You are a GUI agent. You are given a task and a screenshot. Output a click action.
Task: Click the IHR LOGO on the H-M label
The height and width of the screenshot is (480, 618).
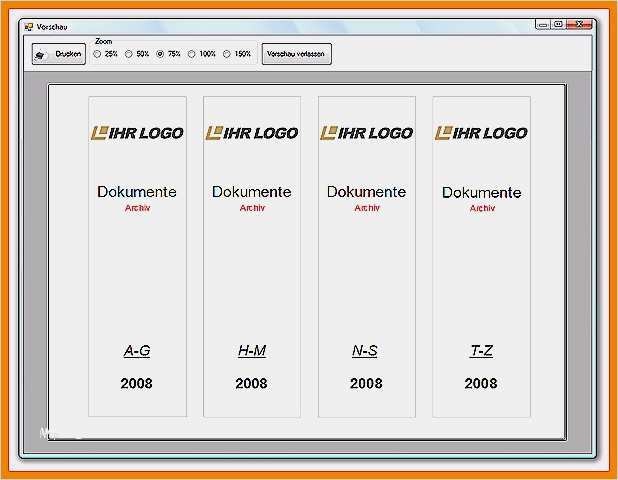252,133
